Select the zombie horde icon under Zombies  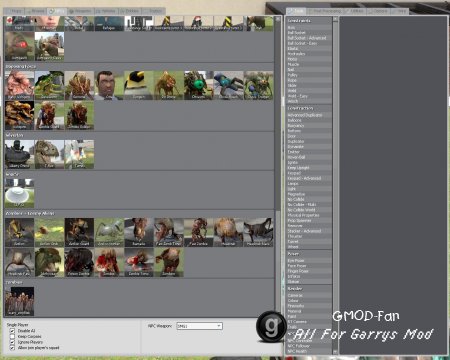point(19,301)
